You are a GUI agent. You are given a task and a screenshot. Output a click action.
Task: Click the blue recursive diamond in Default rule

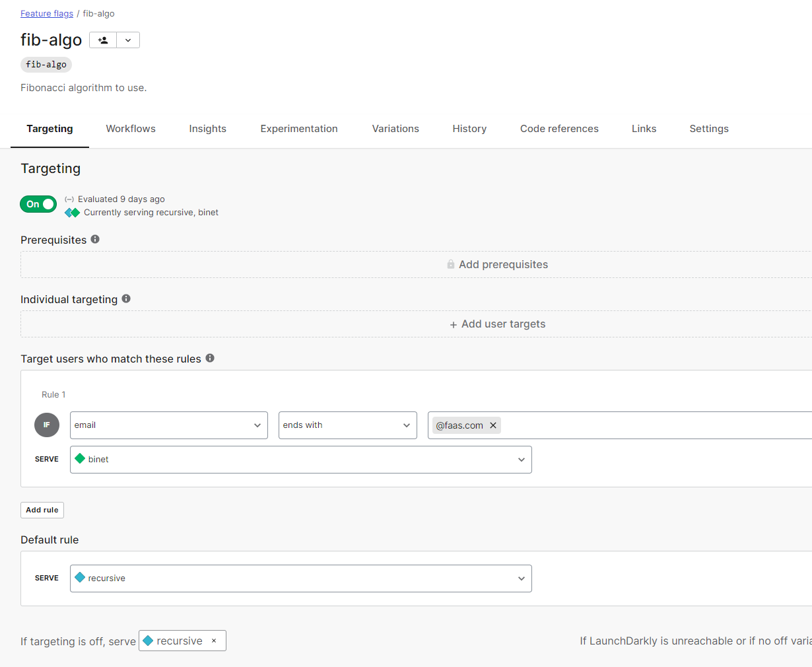click(80, 577)
